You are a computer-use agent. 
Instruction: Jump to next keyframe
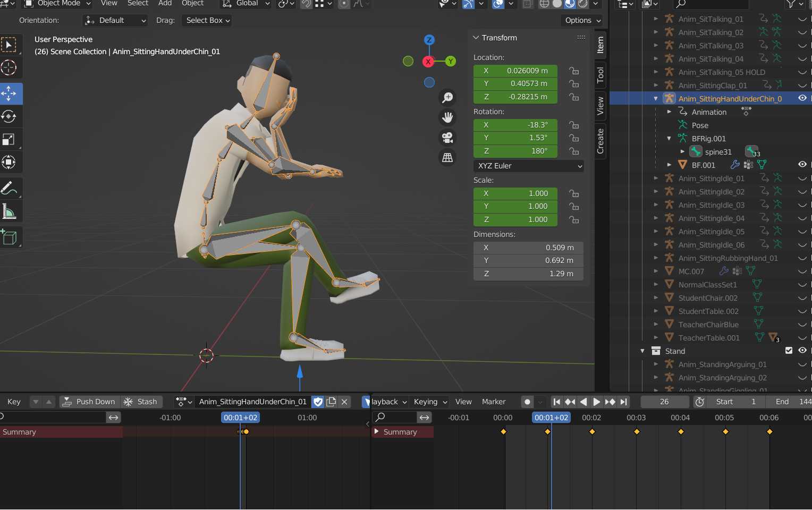tap(610, 402)
